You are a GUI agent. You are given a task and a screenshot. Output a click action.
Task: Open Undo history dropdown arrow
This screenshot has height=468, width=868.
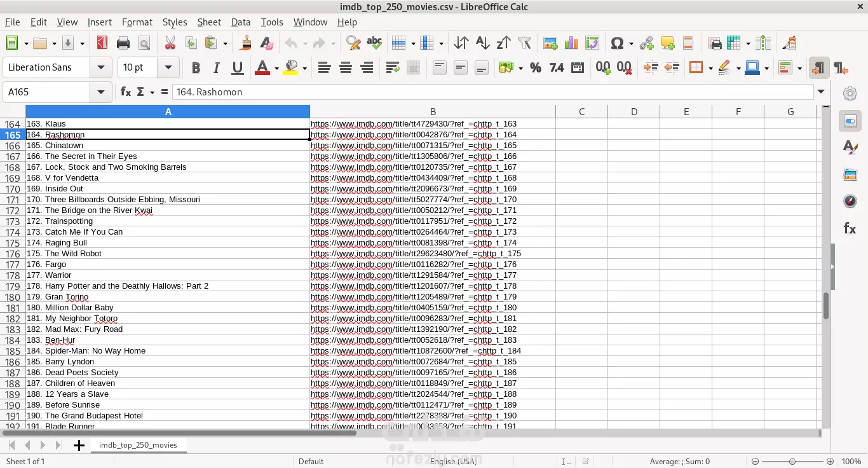[304, 44]
